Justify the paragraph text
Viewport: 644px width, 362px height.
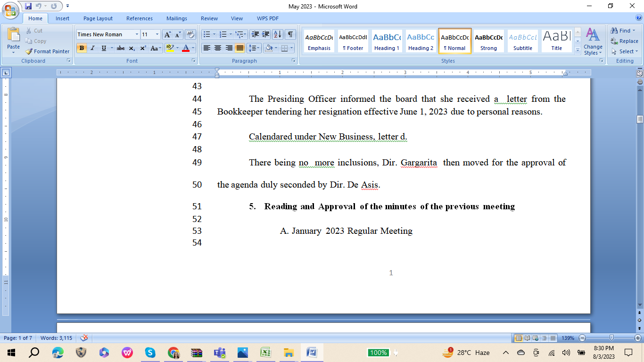point(240,48)
